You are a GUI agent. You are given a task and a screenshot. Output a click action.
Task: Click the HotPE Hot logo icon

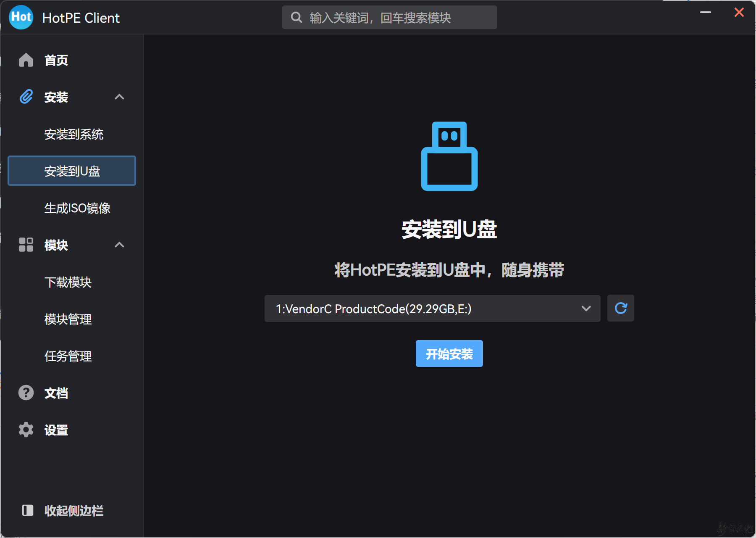pyautogui.click(x=21, y=17)
